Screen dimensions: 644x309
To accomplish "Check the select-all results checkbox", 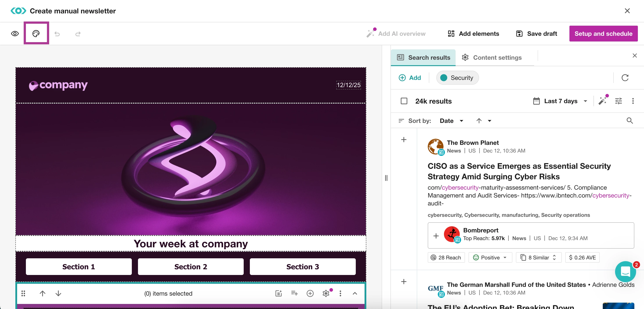I will pos(404,101).
